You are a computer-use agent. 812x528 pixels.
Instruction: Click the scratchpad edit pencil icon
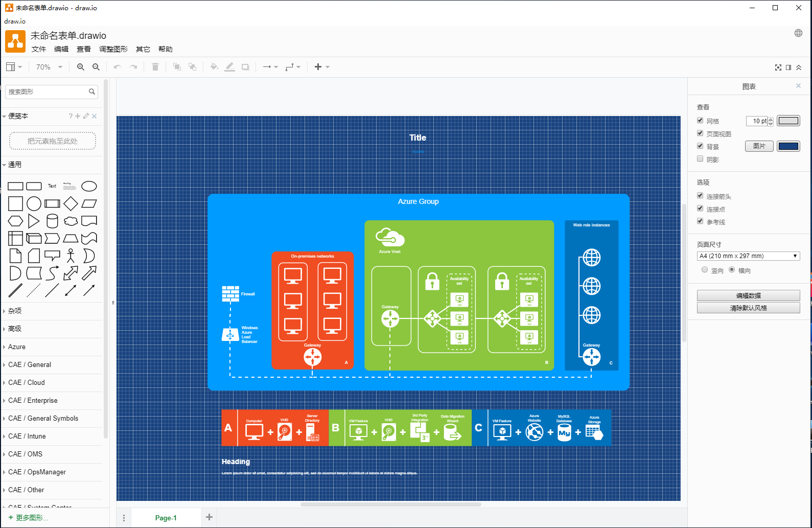click(86, 116)
